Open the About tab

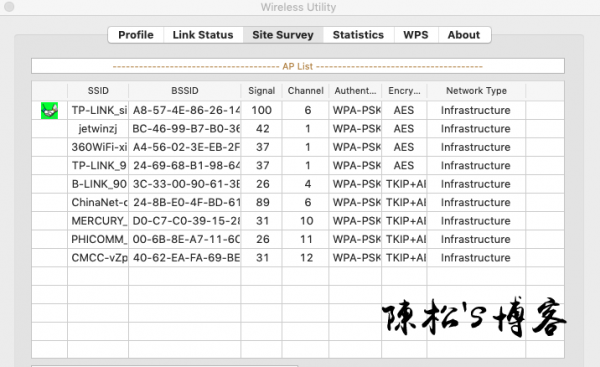pos(464,35)
